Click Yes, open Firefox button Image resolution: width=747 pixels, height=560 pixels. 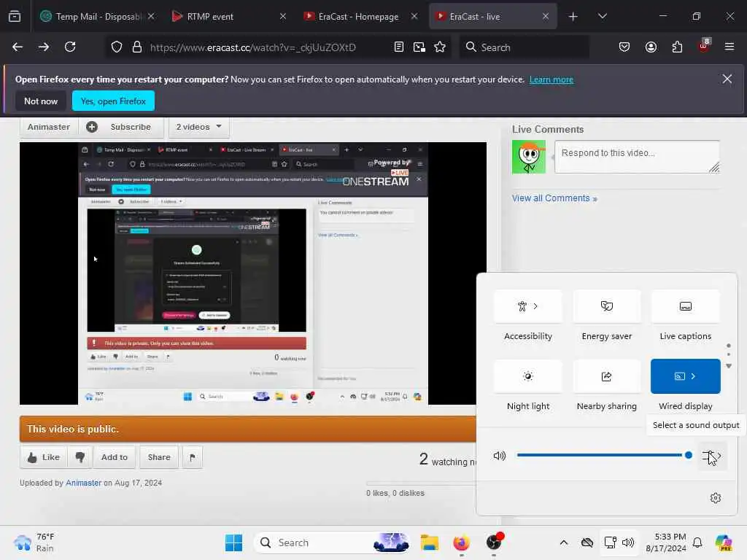113,101
